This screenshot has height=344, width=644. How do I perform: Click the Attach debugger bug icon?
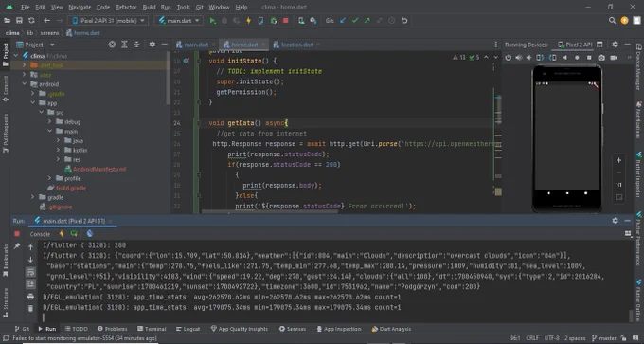pos(274,21)
